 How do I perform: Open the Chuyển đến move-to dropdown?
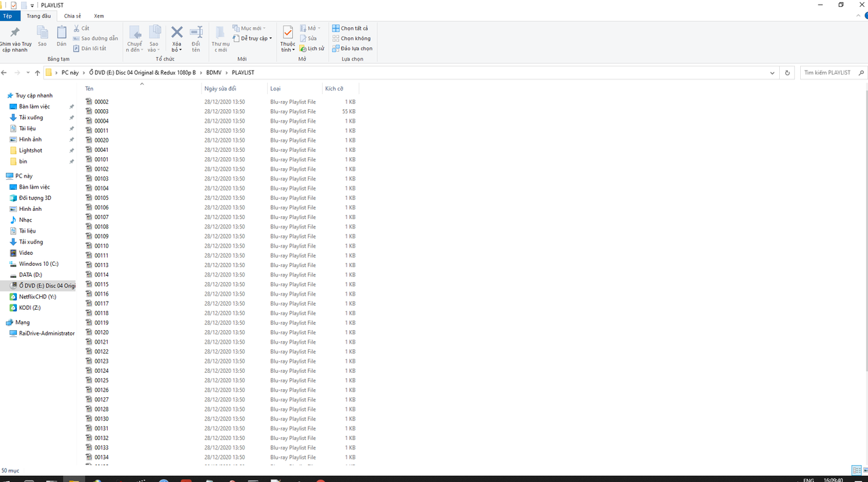pyautogui.click(x=134, y=47)
